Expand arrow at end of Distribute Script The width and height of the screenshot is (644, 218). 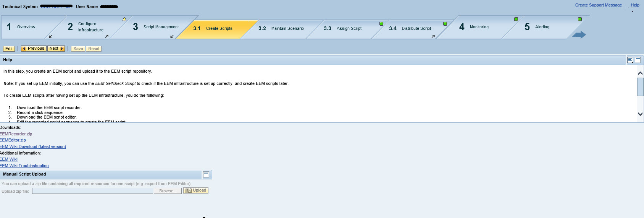click(x=433, y=36)
